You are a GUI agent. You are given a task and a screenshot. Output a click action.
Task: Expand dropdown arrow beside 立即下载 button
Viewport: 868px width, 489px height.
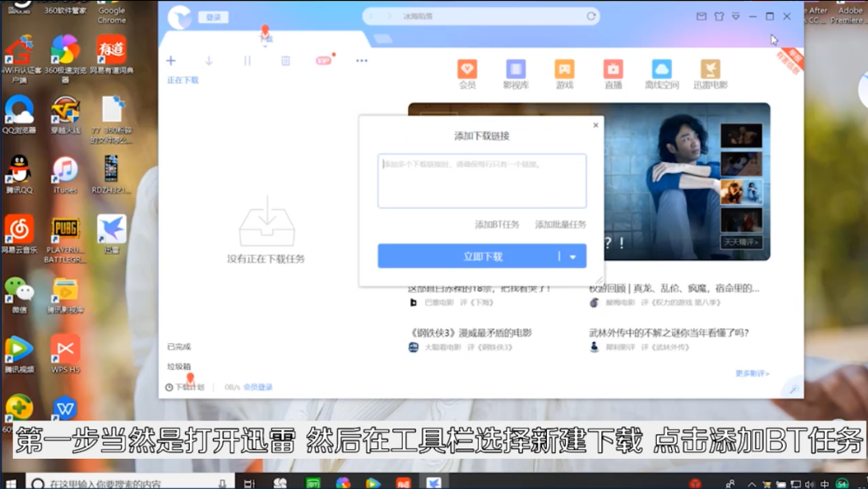[x=573, y=257]
